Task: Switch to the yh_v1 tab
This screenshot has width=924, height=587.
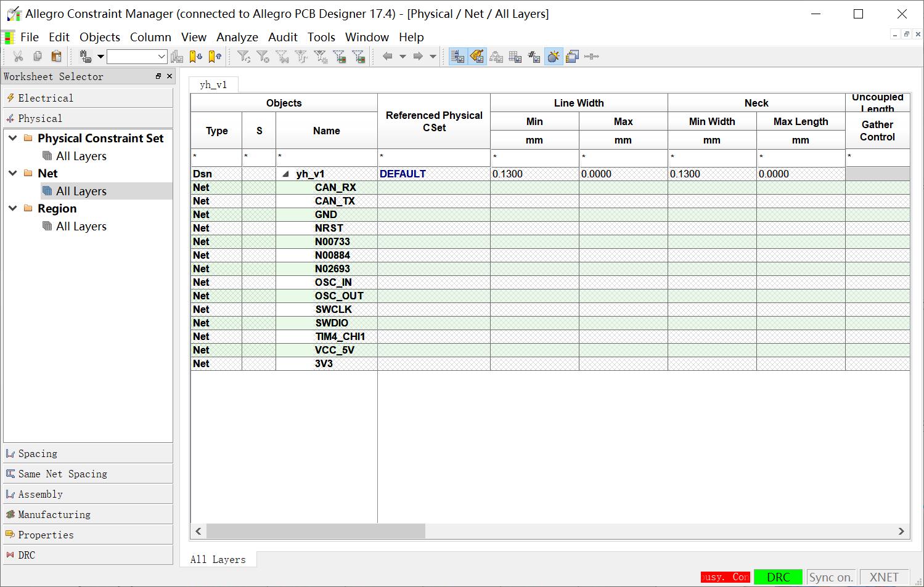Action: (x=213, y=85)
